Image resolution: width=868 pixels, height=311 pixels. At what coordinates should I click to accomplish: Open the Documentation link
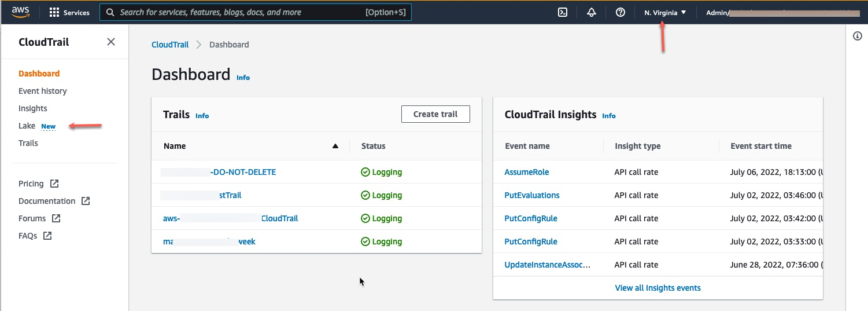coord(47,201)
